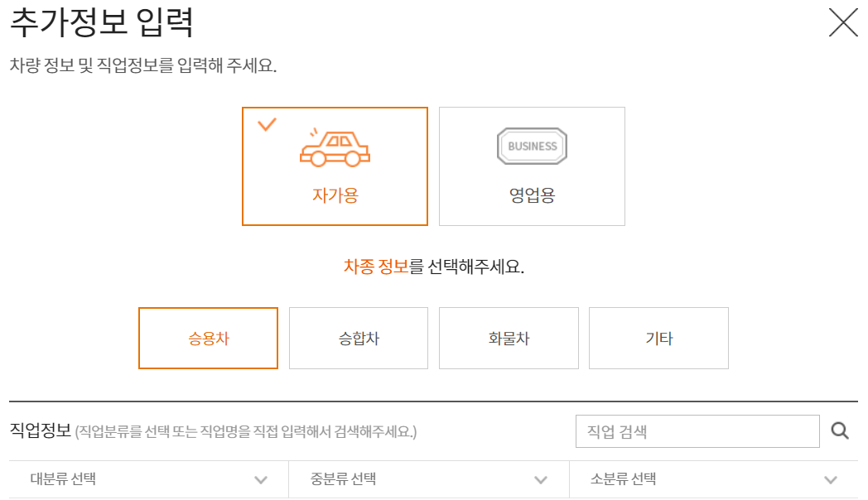Click the 중분류 선택 chevron arrow
Viewport: 868px width, 500px height.
tap(541, 479)
